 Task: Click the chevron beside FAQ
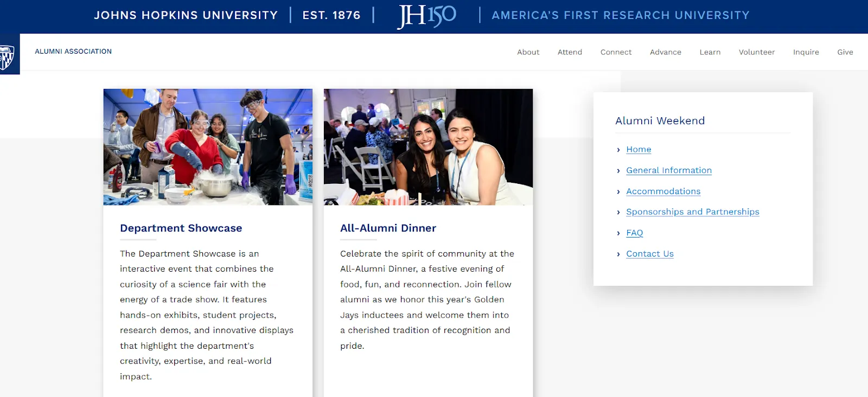[618, 234]
